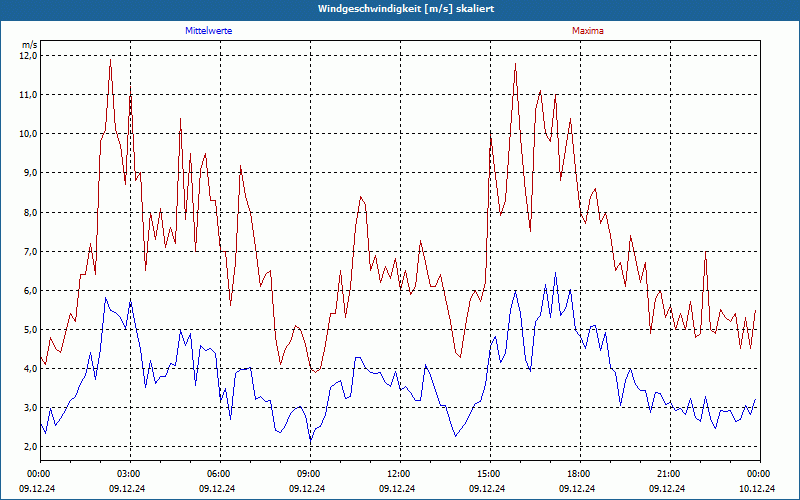Screen dimensions: 800x500
Task: Click the 06:00 time label
Action: pos(219,474)
